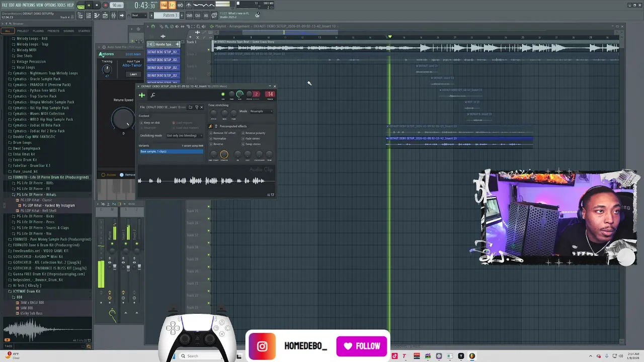Select the Paint brush tool in playlist toolbar
This screenshot has width=644, height=362.
(x=167, y=26)
